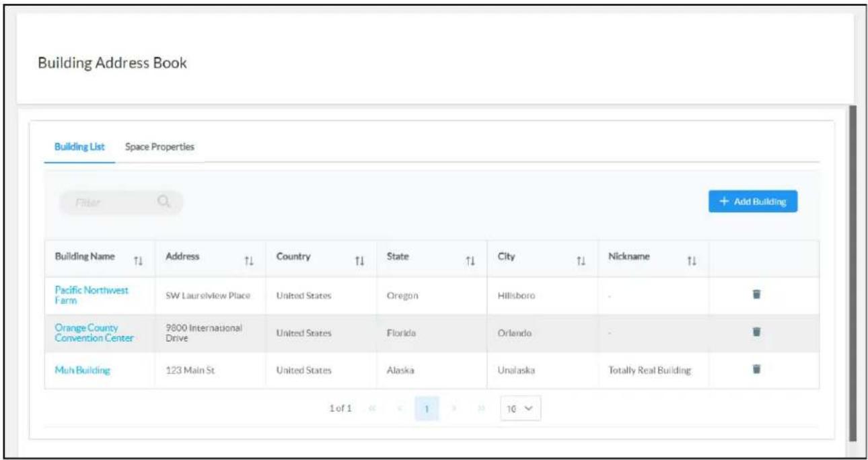Image resolution: width=868 pixels, height=460 pixels.
Task: Delete the Orange County Convention Center row
Action: (756, 332)
